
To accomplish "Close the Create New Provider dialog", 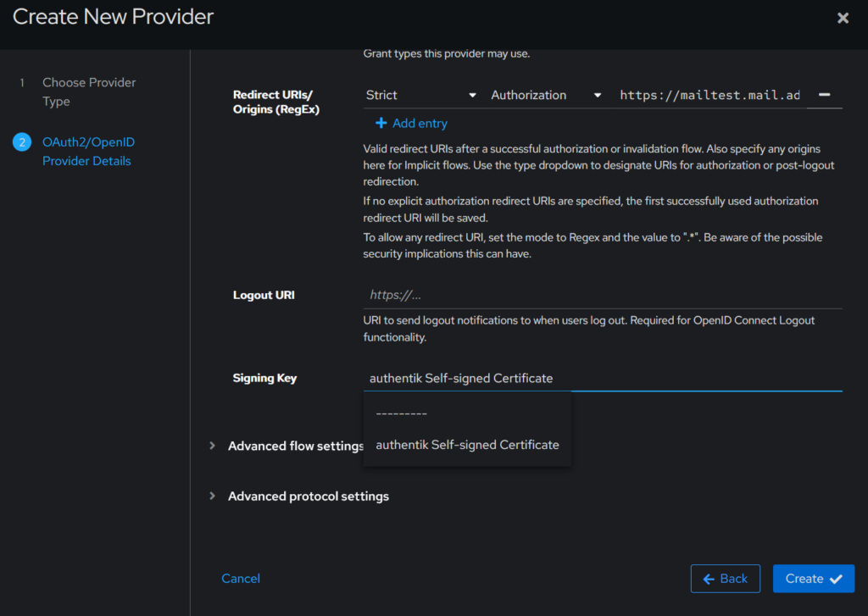I will pyautogui.click(x=843, y=19).
